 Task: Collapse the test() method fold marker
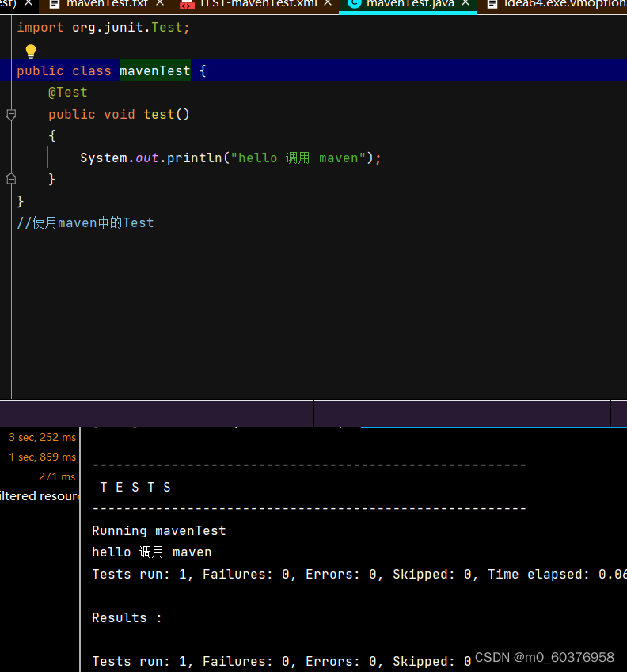coord(12,115)
